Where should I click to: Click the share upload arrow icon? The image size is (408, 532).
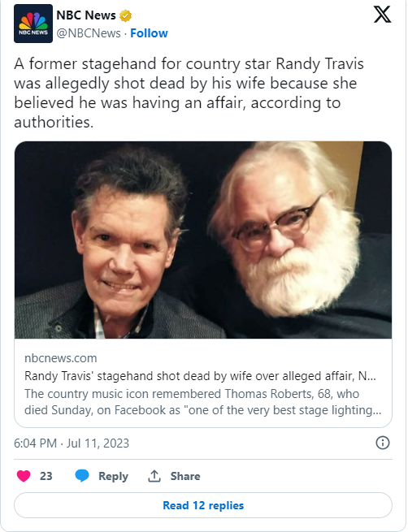[x=154, y=476]
